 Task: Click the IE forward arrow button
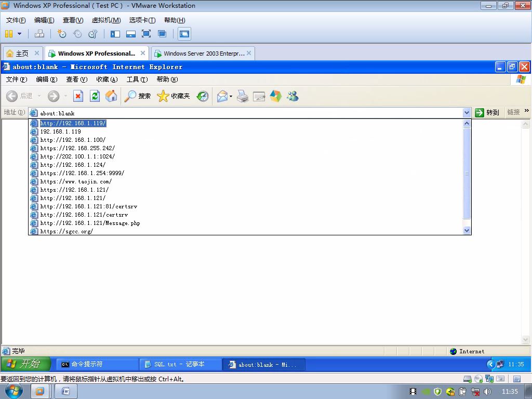(54, 96)
